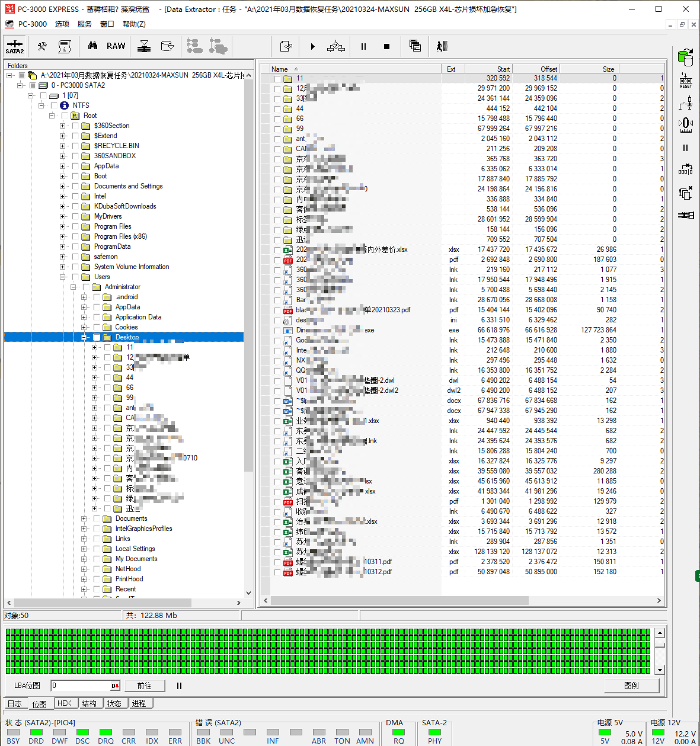Open the 选项 menu
Screen dimensions: 700x746
click(x=62, y=24)
